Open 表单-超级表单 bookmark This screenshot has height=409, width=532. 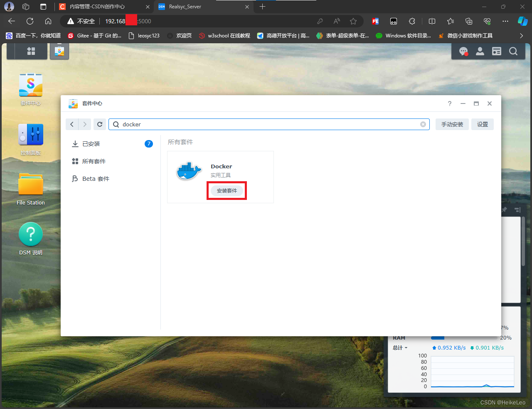tap(343, 36)
